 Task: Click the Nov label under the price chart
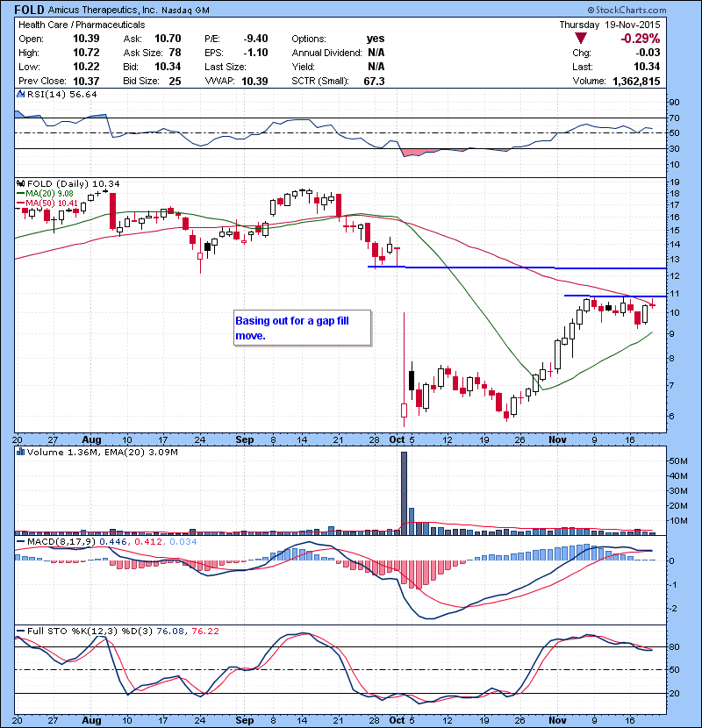pyautogui.click(x=557, y=439)
